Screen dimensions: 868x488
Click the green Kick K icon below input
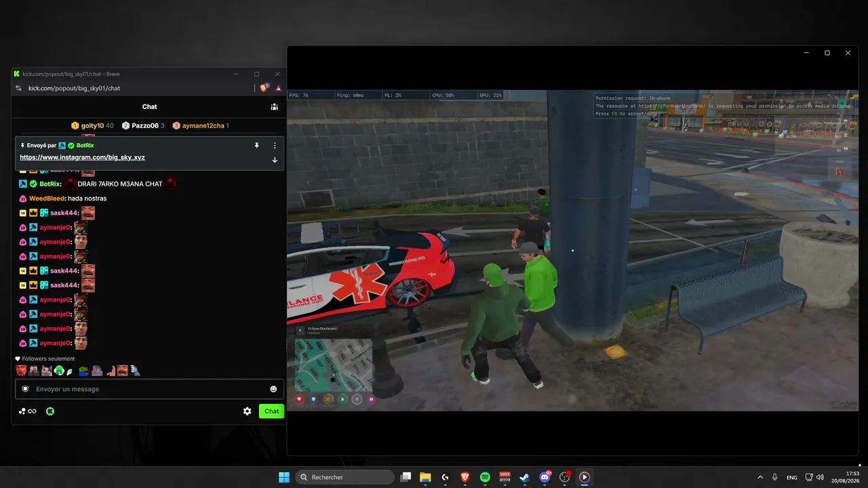(x=50, y=411)
